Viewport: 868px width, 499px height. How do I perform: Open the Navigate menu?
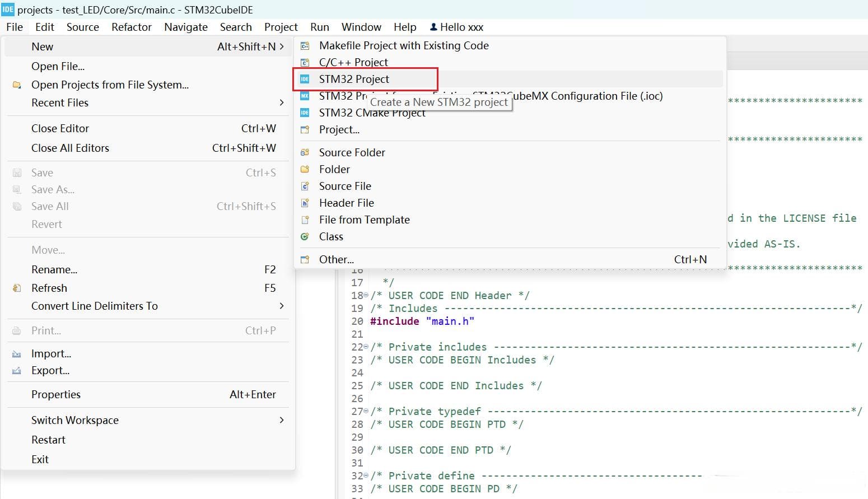pos(186,27)
